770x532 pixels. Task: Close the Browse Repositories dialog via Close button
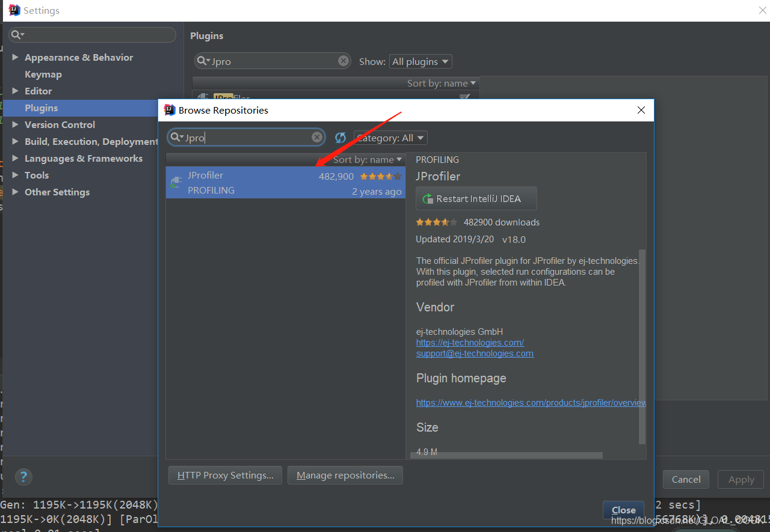[x=624, y=510]
